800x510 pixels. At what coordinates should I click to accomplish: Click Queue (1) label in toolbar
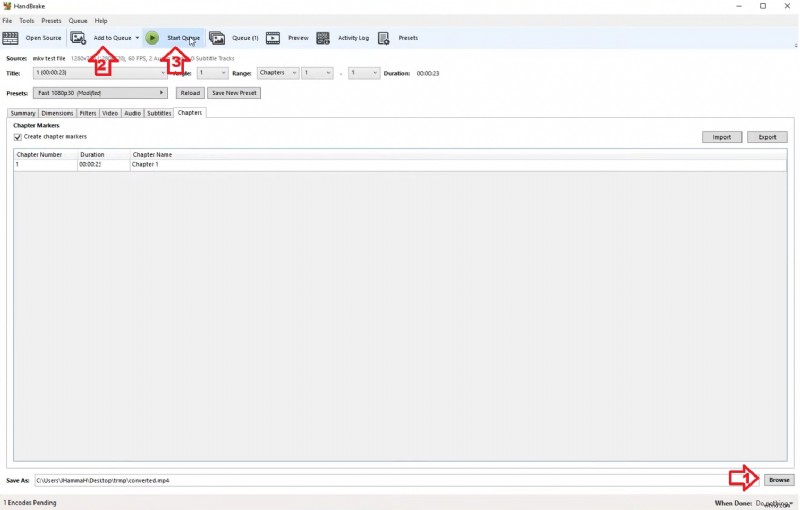pos(245,38)
